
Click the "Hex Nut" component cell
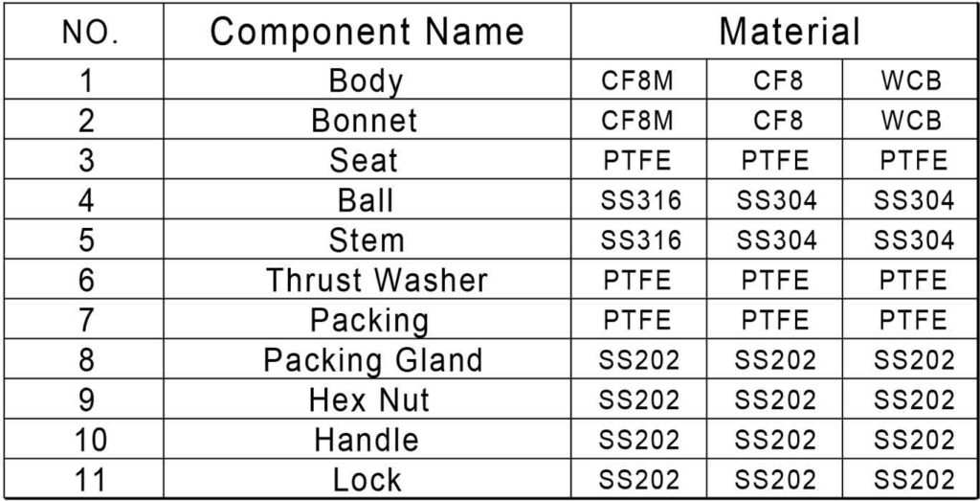coord(369,399)
